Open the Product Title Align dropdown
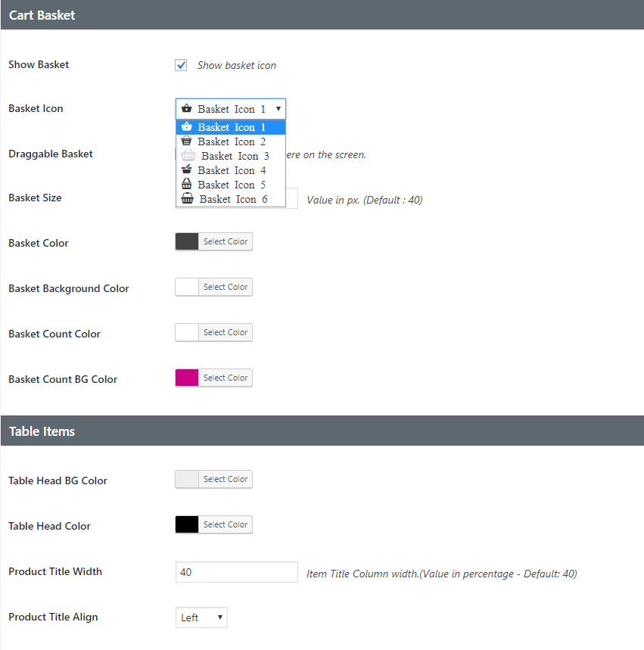The height and width of the screenshot is (650, 644). (x=201, y=617)
